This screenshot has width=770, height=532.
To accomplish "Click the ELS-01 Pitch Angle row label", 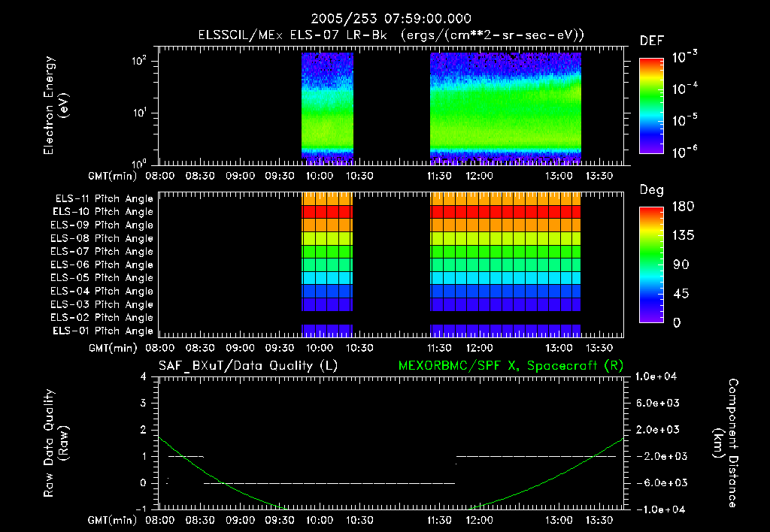I will coord(103,331).
